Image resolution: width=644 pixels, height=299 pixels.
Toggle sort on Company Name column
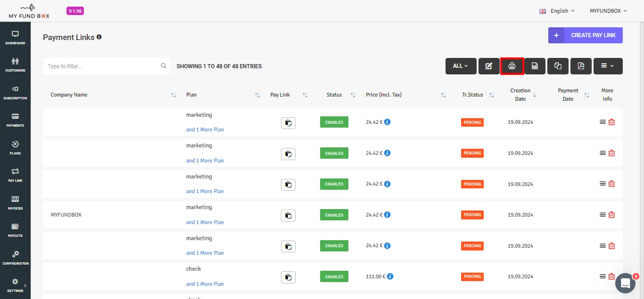pyautogui.click(x=173, y=95)
